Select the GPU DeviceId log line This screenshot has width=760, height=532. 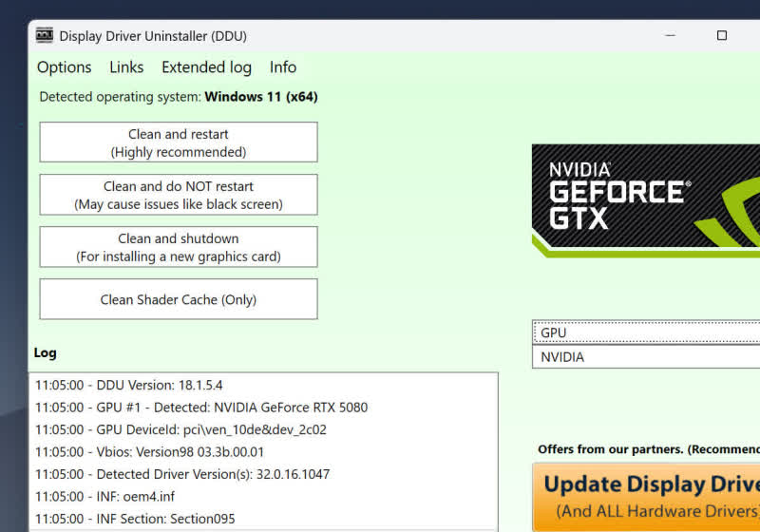point(264,429)
